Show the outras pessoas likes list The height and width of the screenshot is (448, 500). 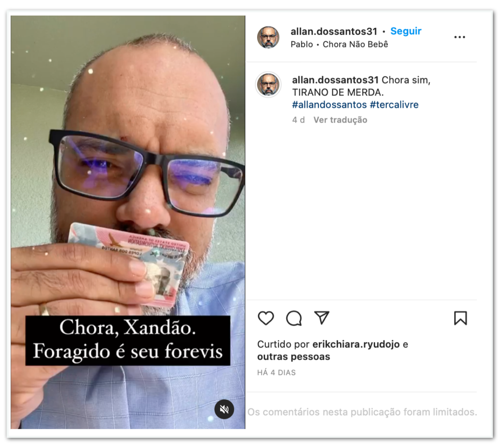pos(293,357)
